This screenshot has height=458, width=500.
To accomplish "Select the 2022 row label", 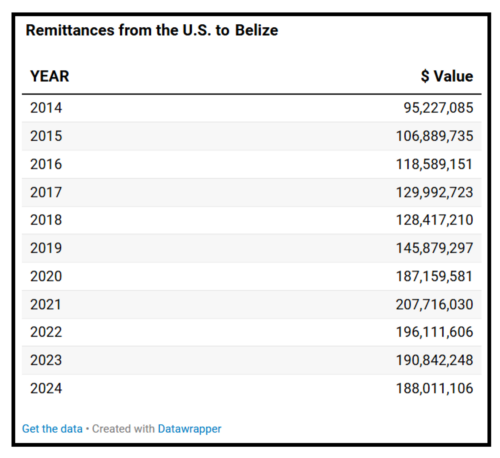I will coord(46,332).
